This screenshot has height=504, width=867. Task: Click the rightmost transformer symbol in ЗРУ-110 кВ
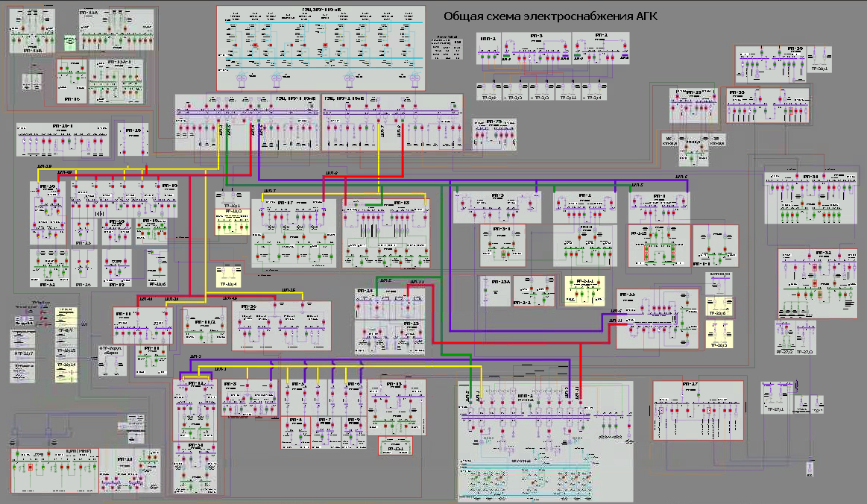tap(414, 79)
